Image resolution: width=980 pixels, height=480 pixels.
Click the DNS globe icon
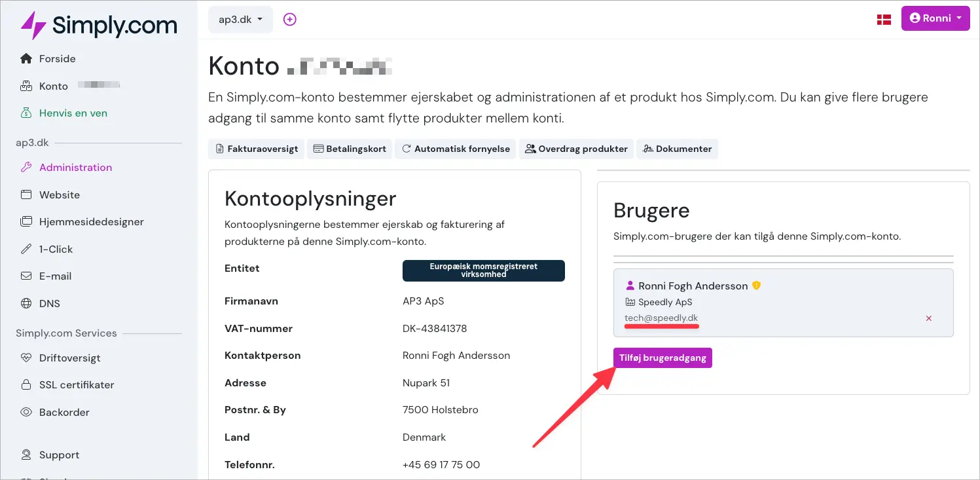pyautogui.click(x=26, y=304)
